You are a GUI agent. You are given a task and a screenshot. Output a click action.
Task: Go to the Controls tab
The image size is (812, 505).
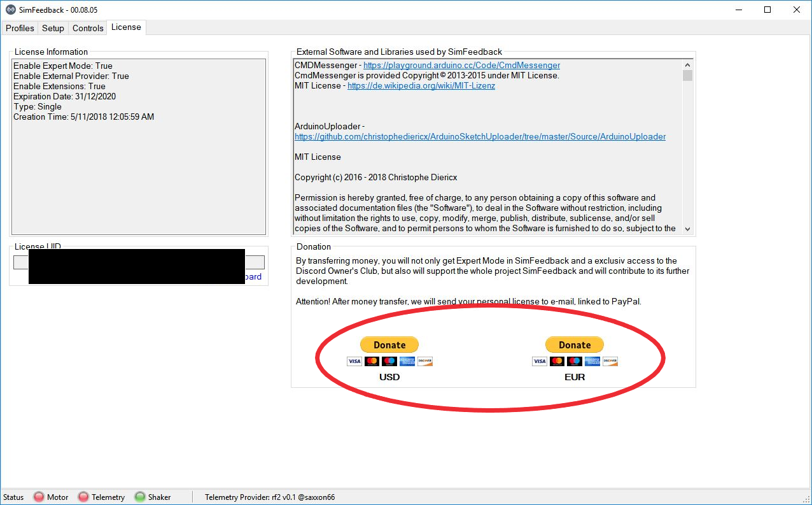[88, 28]
